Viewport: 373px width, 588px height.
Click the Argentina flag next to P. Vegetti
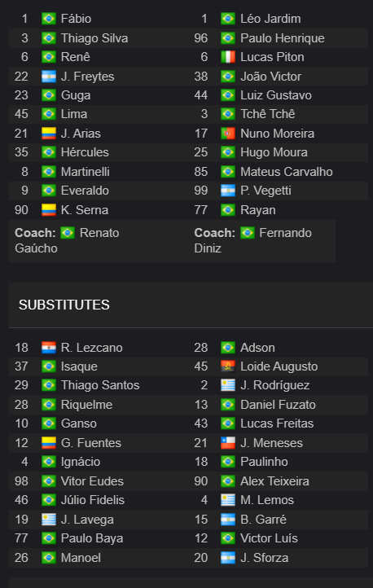pos(228,191)
